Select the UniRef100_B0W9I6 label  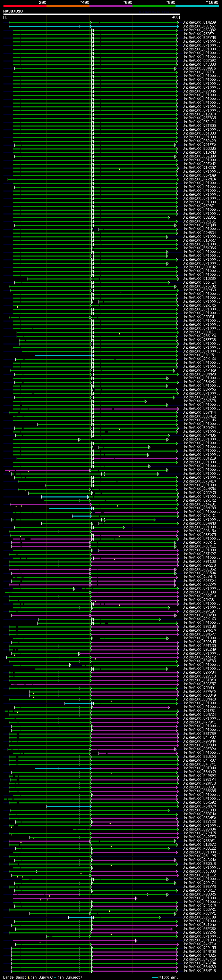pyautogui.click(x=199, y=68)
